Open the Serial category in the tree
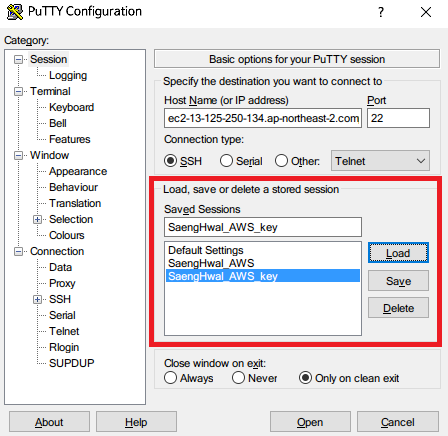The width and height of the screenshot is (448, 436). [x=62, y=315]
